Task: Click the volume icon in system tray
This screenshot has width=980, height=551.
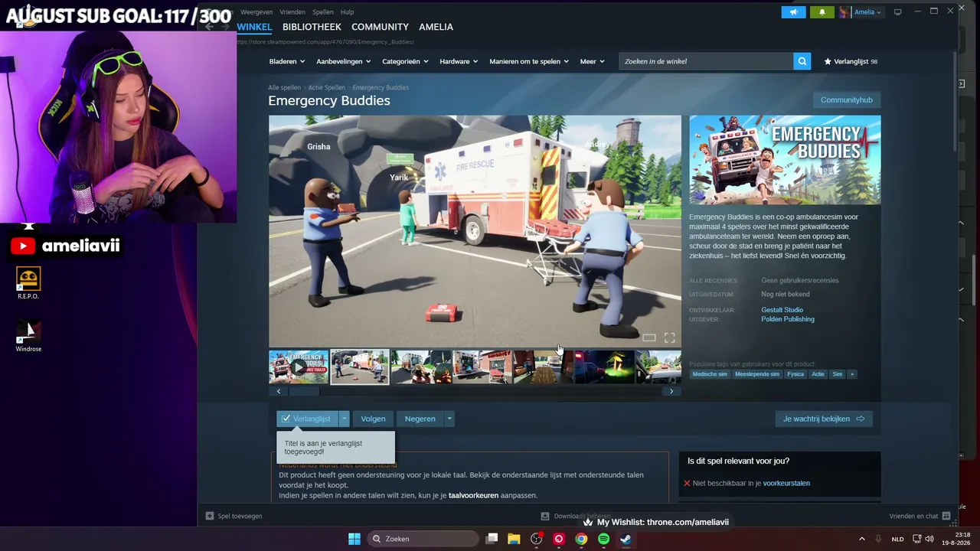Action: (929, 539)
